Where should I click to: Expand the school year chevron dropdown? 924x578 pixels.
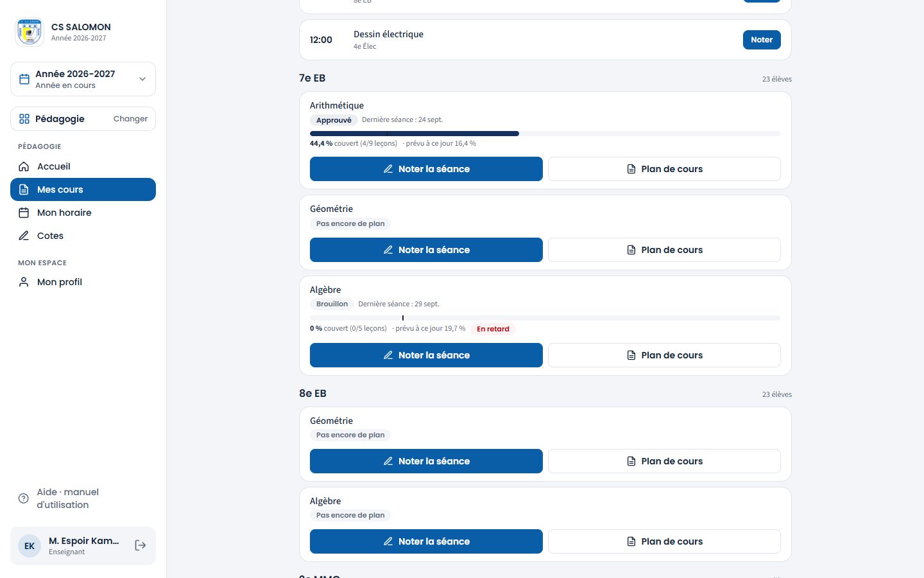tap(142, 79)
